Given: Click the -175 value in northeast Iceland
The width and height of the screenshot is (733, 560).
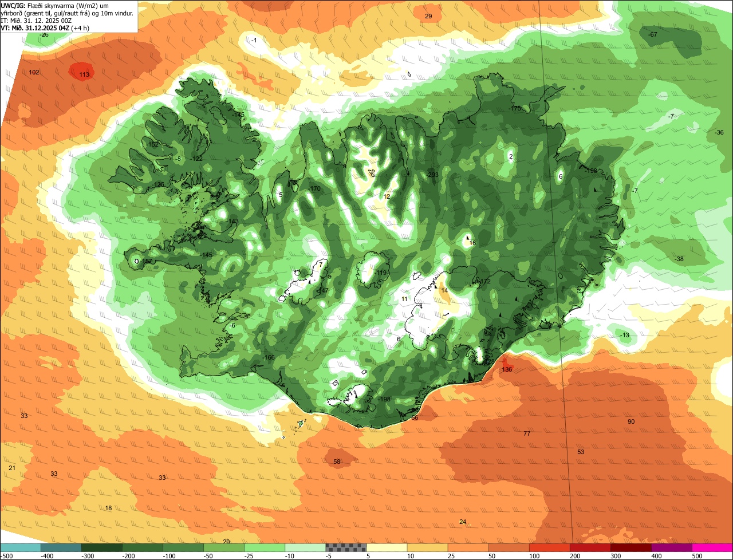Looking at the screenshot, I should 515,108.
